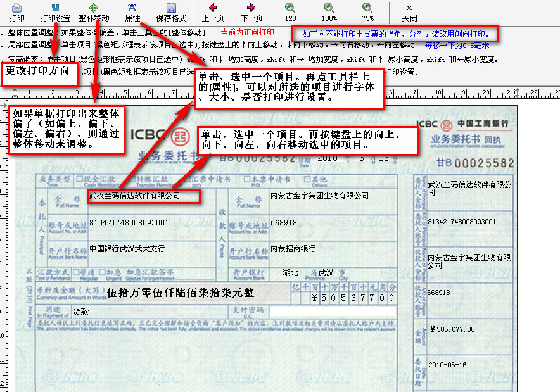
Task: Tick the 现金汇款 checkbox on form
Action: 79,179
